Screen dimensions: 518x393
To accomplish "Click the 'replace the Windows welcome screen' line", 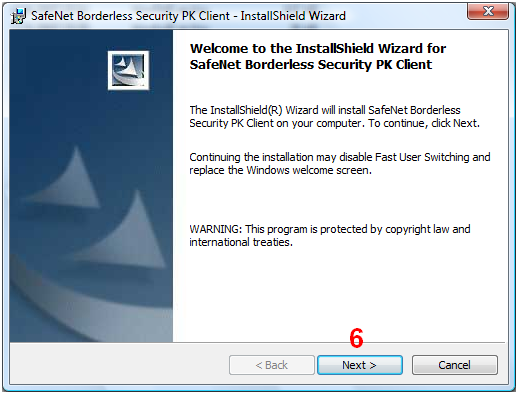I will pos(280,170).
